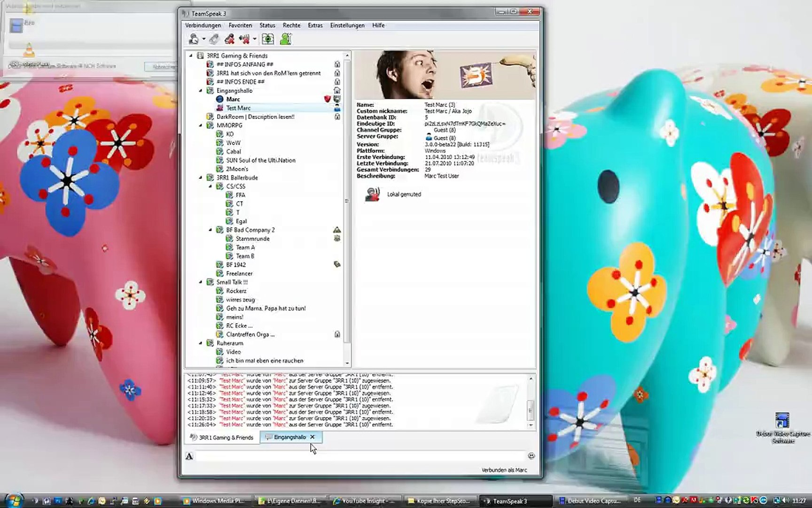The width and height of the screenshot is (812, 508).
Task: Click the home icon on the Eingangshalle row
Action: click(337, 90)
